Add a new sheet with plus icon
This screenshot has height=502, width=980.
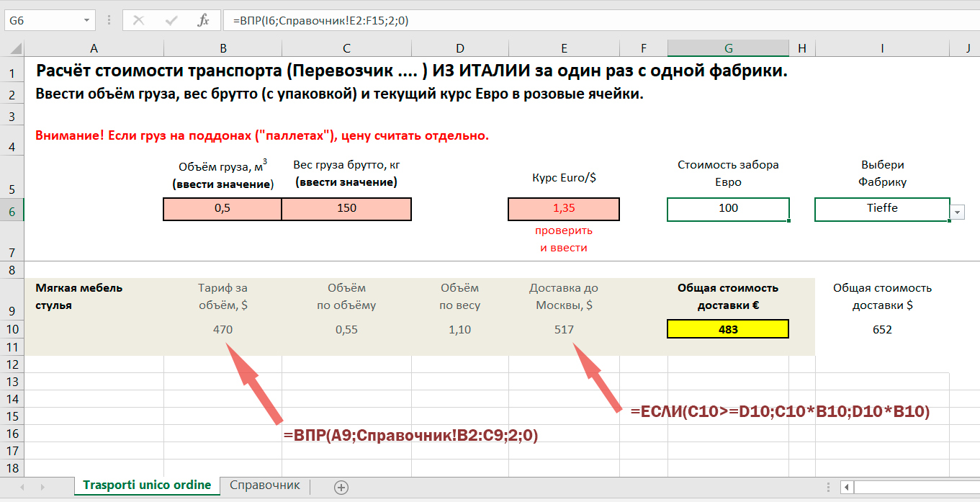point(341,487)
